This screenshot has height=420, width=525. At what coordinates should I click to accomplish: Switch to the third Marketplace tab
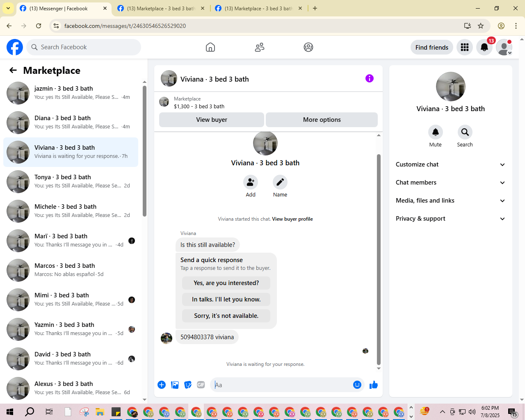(x=258, y=8)
